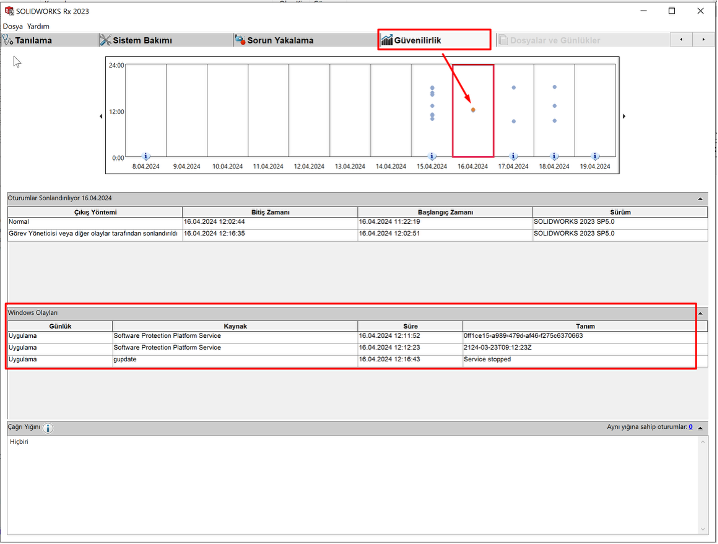Sort by the Bitiş Zamanı column header
Image resolution: width=718 pixels, height=544 pixels.
(x=270, y=212)
